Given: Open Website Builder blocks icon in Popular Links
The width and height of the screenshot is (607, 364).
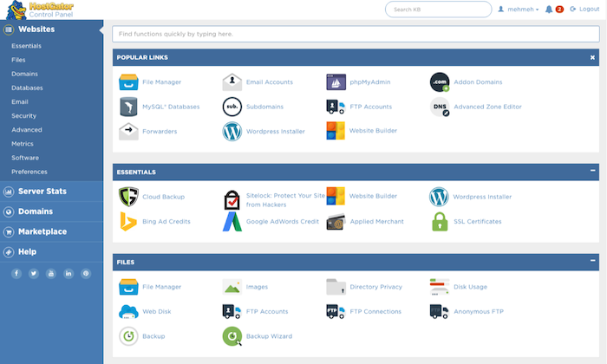Looking at the screenshot, I should tap(336, 131).
